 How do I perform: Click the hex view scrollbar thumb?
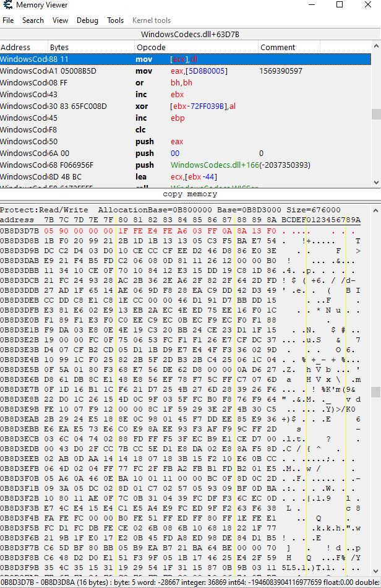coord(376,392)
